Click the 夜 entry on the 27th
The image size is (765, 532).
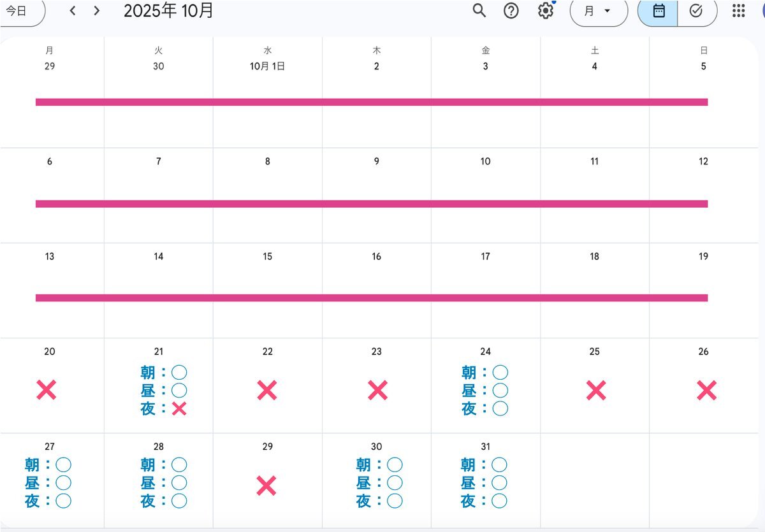pyautogui.click(x=48, y=501)
